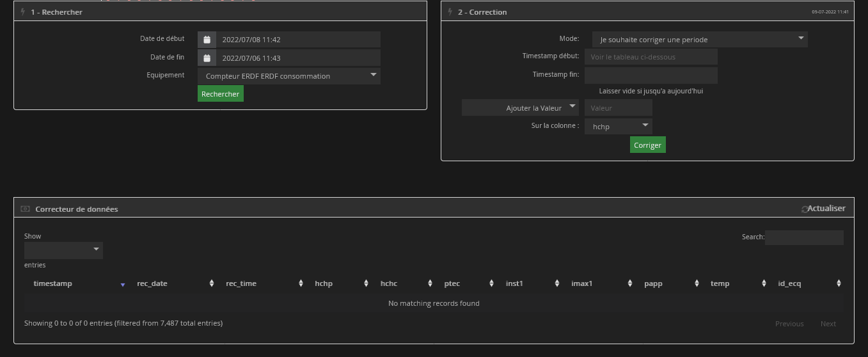
Task: Sort table by timestamp column arrow
Action: click(122, 284)
